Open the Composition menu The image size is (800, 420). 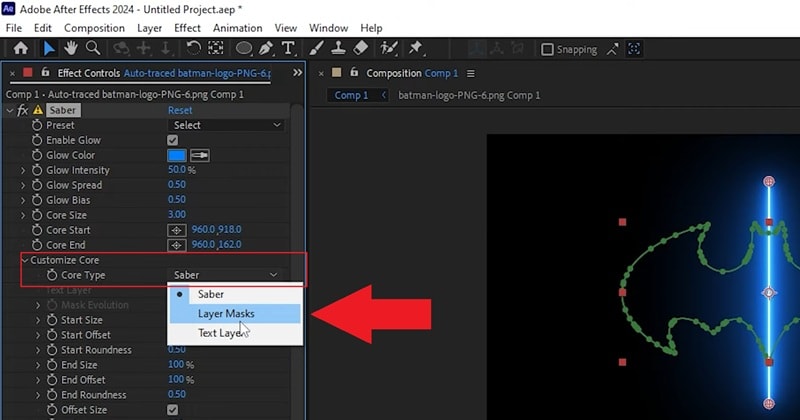point(94,28)
